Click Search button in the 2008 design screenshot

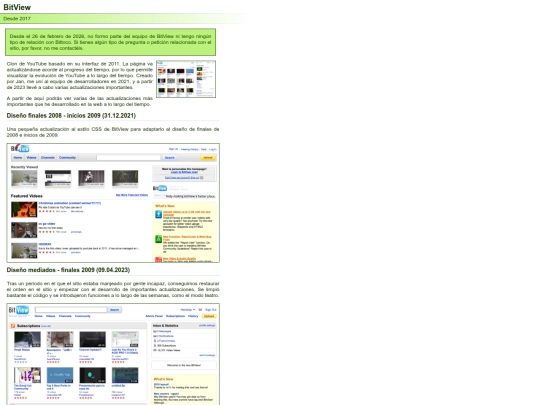(169, 158)
